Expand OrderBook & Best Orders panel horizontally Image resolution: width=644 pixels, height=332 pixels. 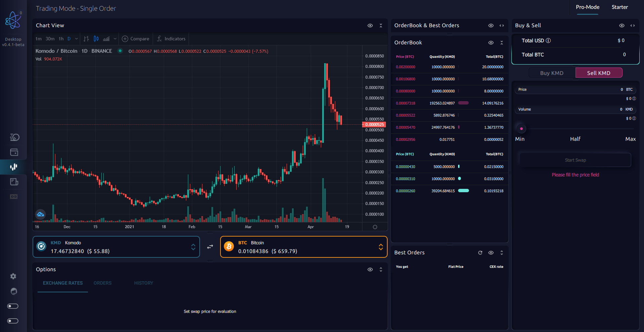tap(502, 26)
